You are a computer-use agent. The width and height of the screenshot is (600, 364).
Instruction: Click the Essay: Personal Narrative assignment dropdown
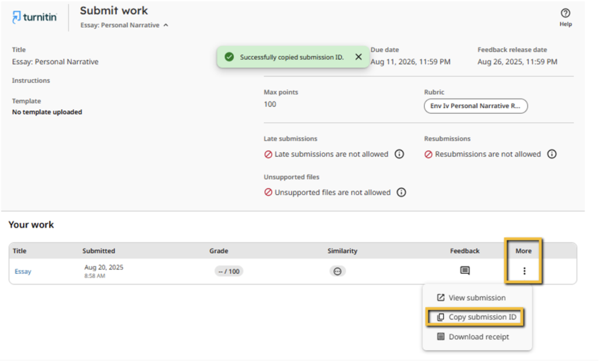coord(120,25)
